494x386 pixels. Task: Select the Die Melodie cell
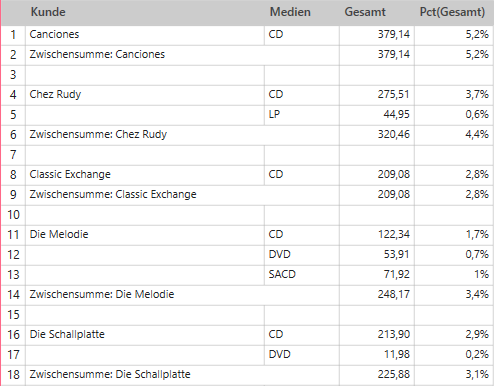pyautogui.click(x=145, y=235)
